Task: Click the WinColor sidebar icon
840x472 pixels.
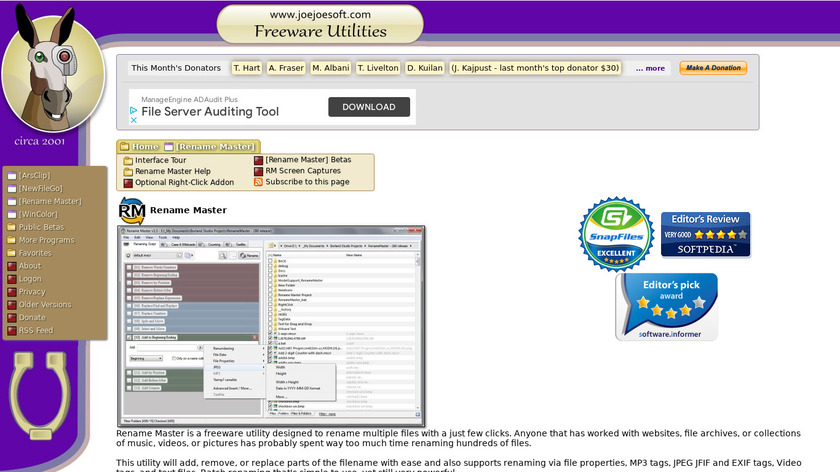Action: click(x=12, y=214)
